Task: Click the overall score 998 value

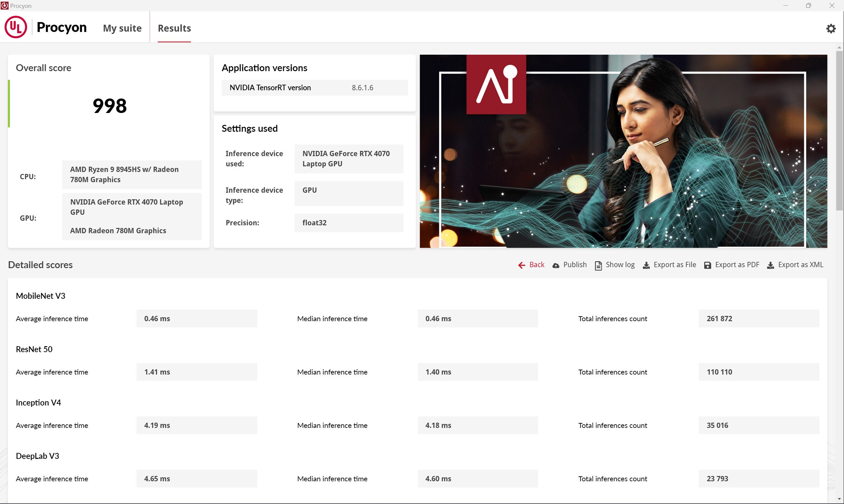Action: [109, 106]
